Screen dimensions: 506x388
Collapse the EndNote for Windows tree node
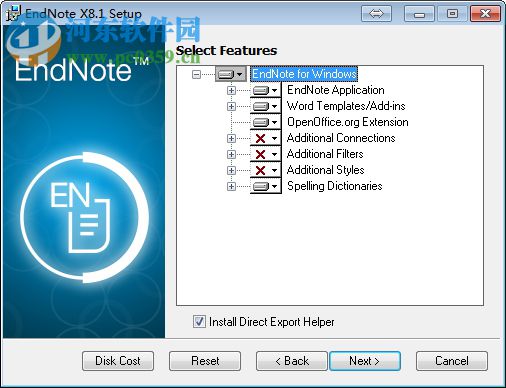(x=197, y=74)
